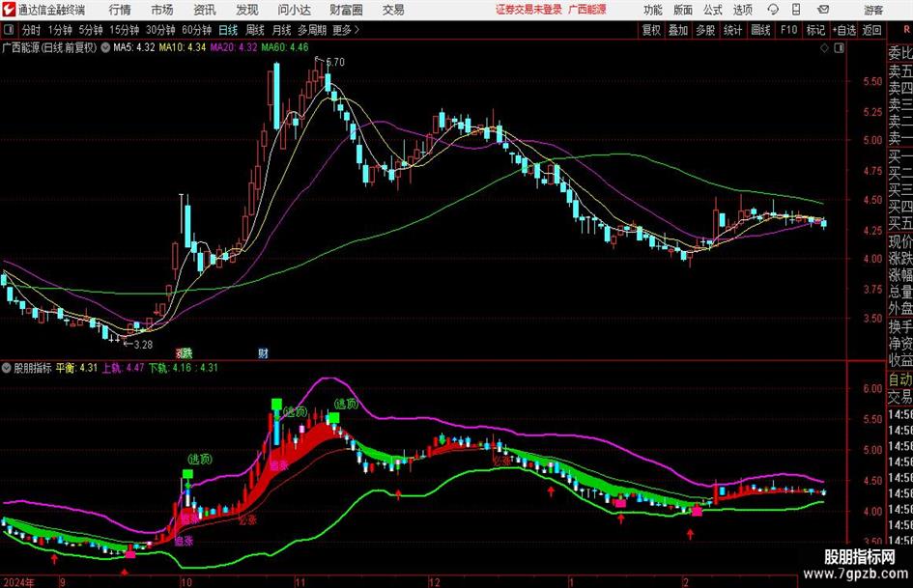Click the diamond icon atop main chart
The height and width of the screenshot is (588, 913).
tap(824, 48)
